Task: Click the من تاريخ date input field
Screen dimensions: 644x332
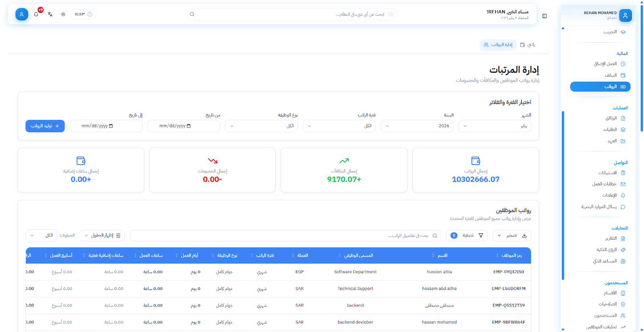Action: (184, 126)
